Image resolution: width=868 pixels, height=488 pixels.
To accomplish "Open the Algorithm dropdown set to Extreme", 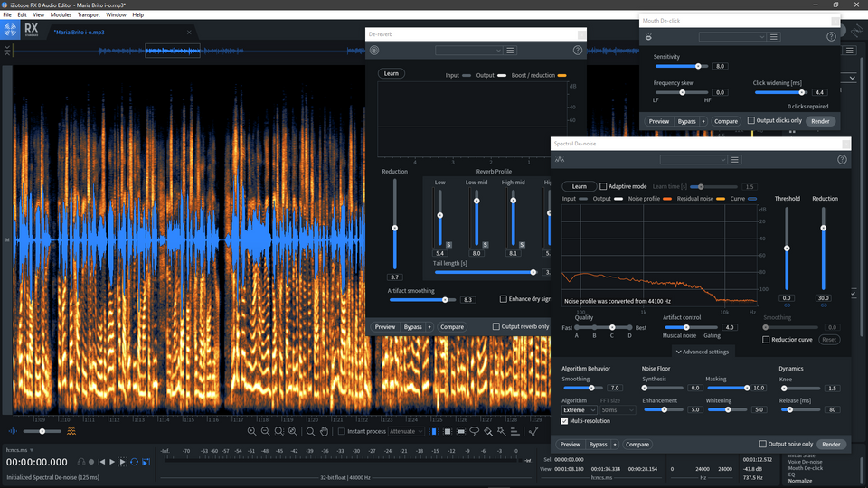I will (580, 410).
